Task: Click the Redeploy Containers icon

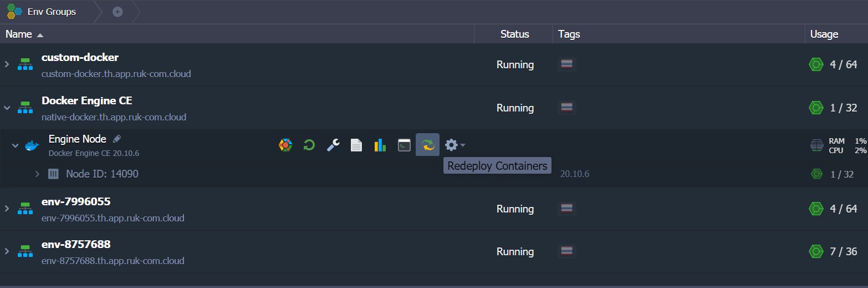Action: 427,145
